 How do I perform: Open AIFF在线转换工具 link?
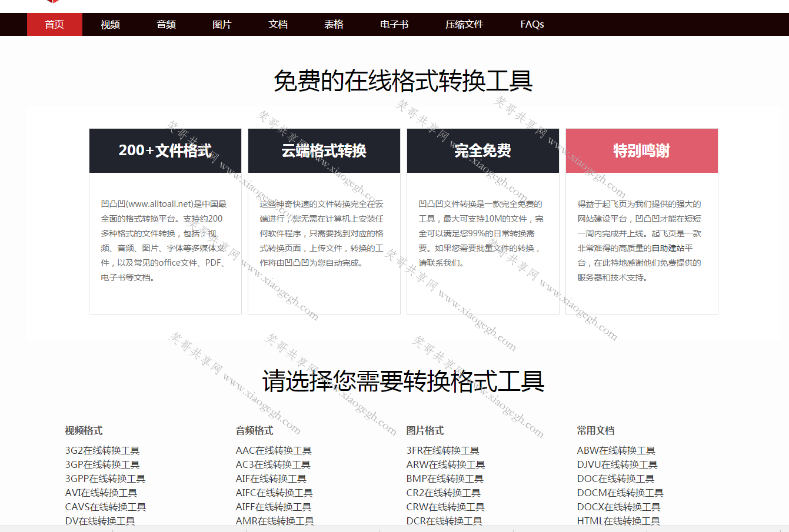coord(274,507)
